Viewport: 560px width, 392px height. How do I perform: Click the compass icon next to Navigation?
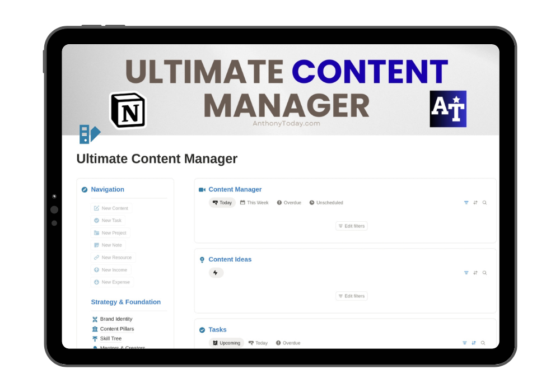(x=85, y=190)
